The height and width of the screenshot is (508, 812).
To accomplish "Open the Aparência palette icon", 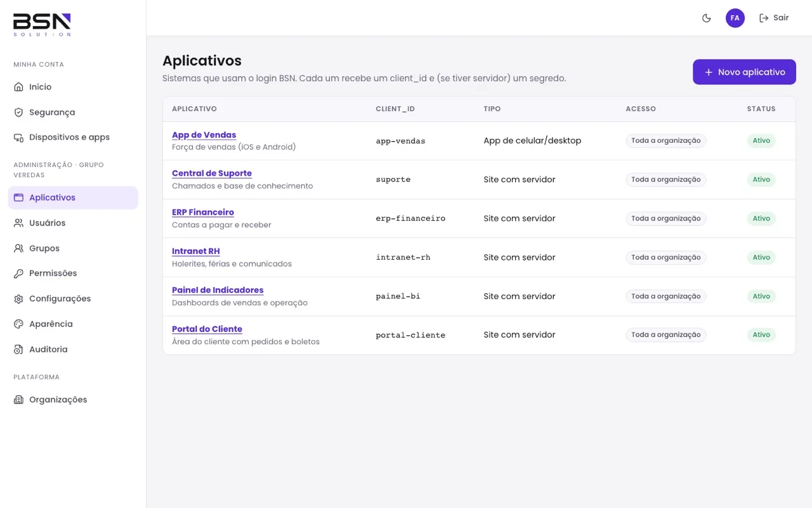I will click(19, 324).
